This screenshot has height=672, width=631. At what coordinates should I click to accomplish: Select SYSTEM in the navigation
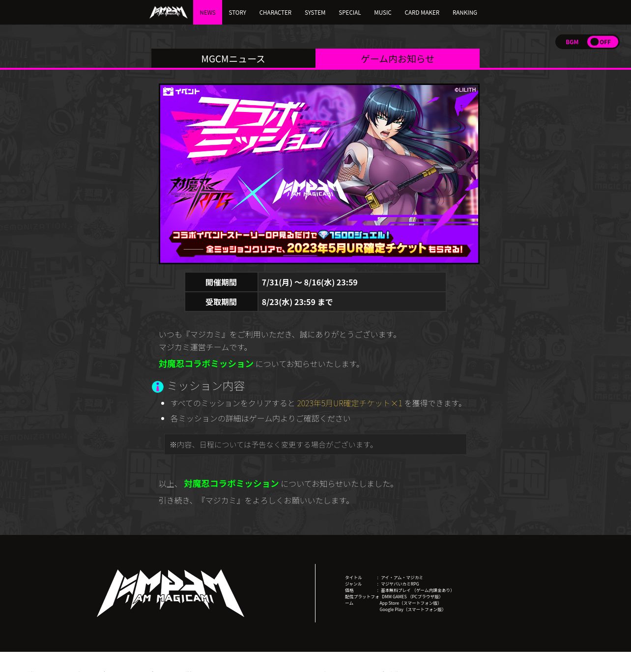point(315,12)
